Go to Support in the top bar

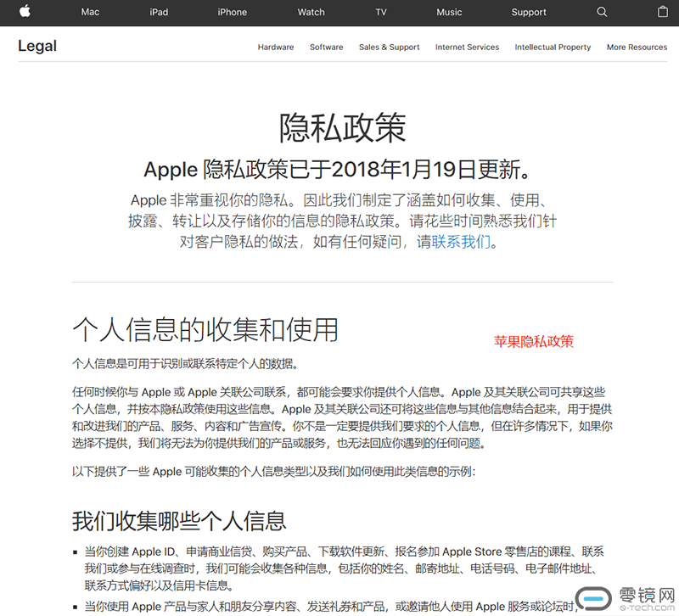coord(529,12)
